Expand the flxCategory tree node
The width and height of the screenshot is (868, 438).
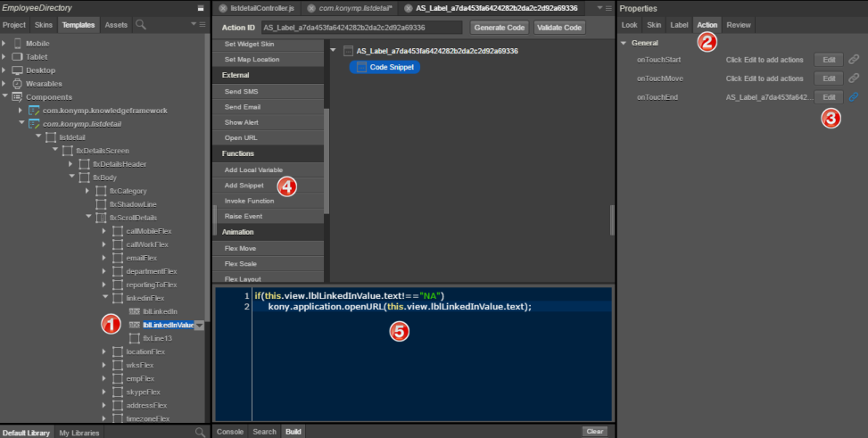click(x=87, y=191)
